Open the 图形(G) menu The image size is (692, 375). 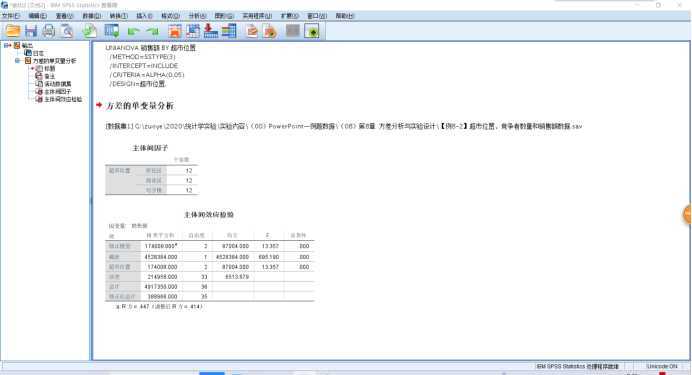pyautogui.click(x=224, y=16)
